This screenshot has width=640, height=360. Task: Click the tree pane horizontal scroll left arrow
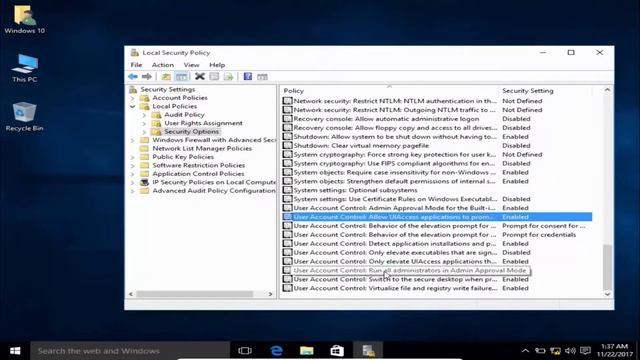(131, 294)
